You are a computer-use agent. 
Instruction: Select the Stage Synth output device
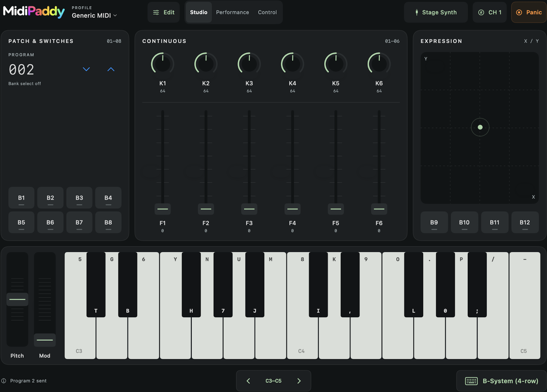[x=436, y=12]
